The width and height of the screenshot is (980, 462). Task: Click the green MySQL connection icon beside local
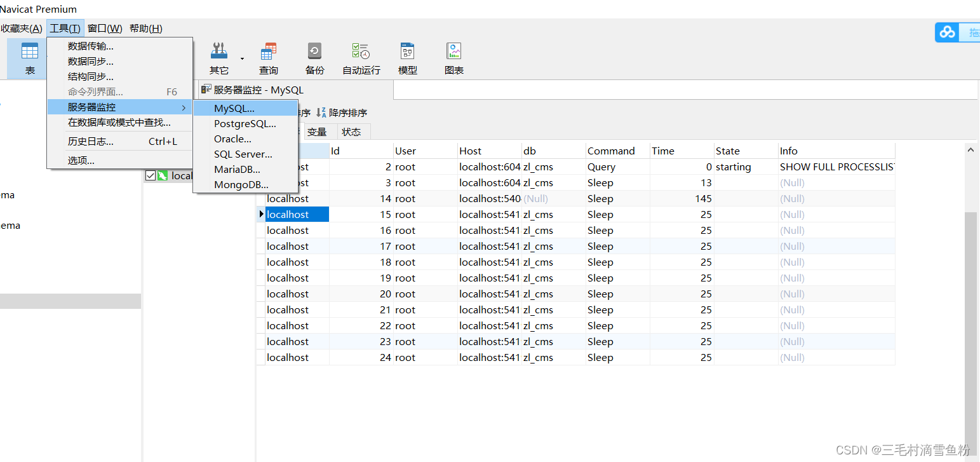[163, 175]
